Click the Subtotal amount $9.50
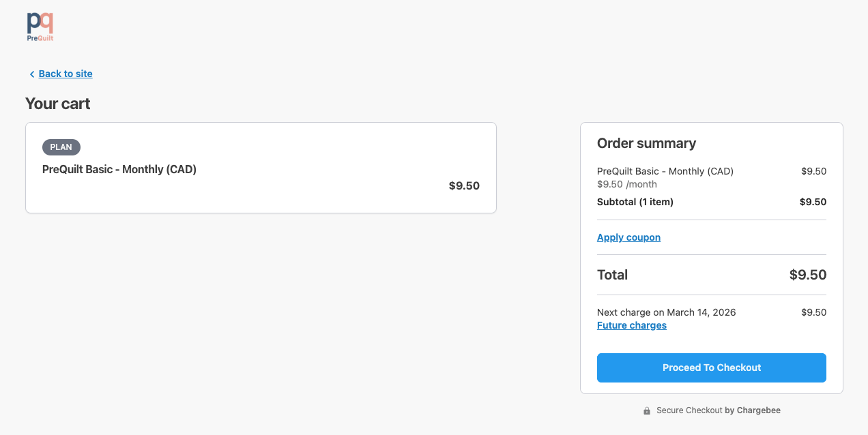The width and height of the screenshot is (868, 435). coord(813,202)
